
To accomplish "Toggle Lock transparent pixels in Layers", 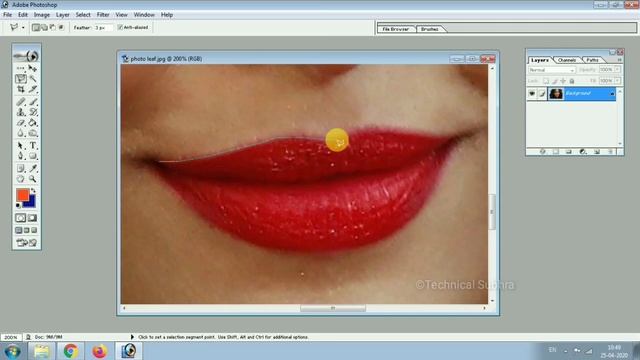I will coord(546,81).
